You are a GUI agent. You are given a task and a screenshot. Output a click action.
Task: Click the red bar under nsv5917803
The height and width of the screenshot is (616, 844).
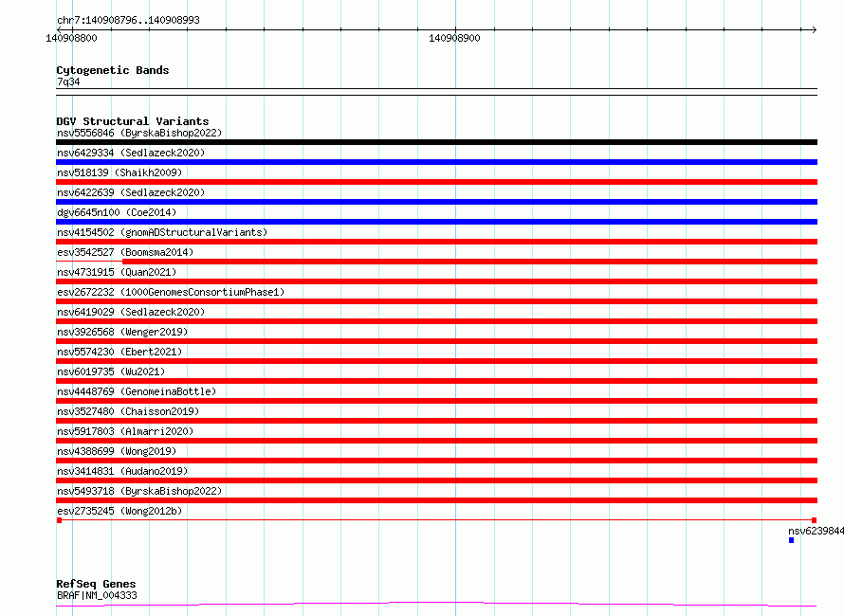tap(436, 441)
